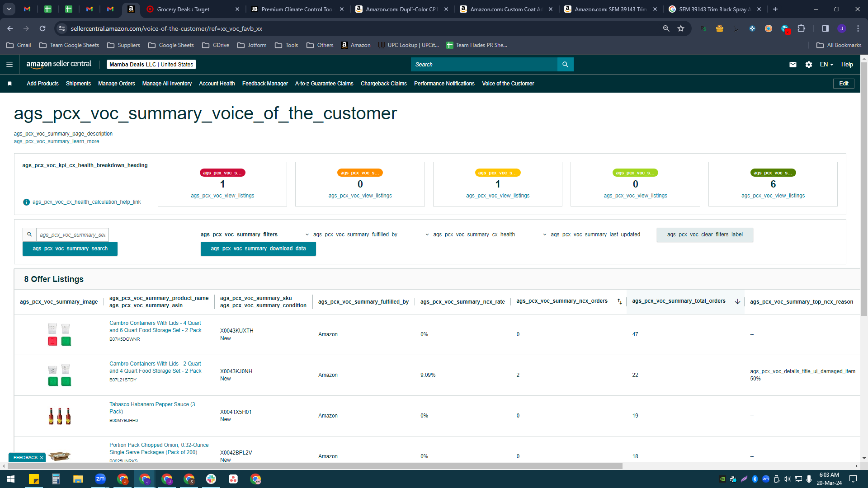868x488 pixels.
Task: Click the magnifier icon in the listings search box
Action: click(x=29, y=235)
